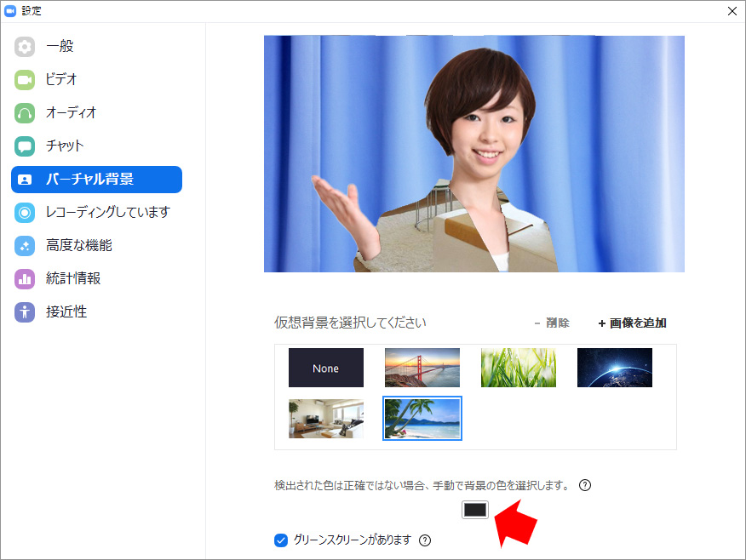Select the バーチャル背景 menu item

click(96, 180)
